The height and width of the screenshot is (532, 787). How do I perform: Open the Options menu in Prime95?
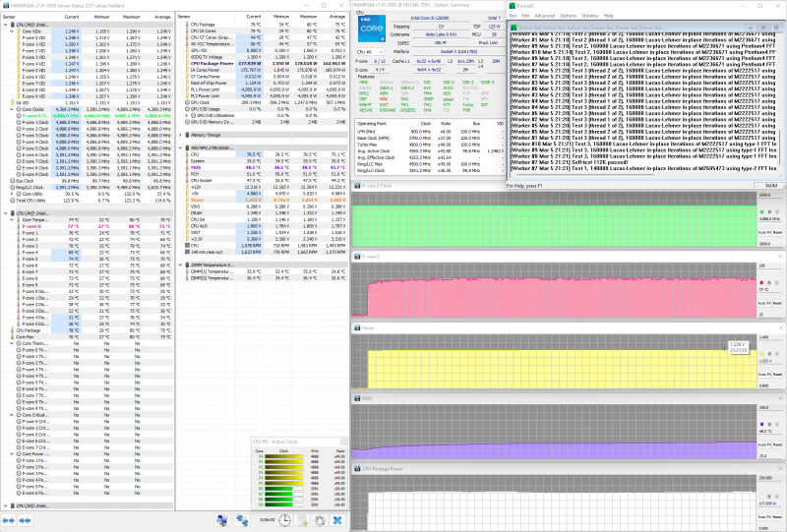[569, 16]
